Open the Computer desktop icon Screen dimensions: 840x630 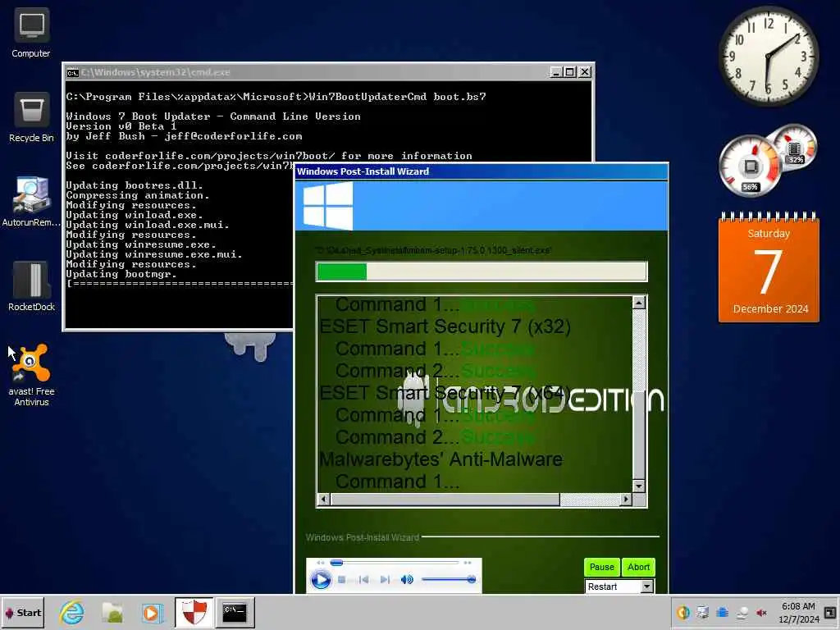tap(31, 34)
